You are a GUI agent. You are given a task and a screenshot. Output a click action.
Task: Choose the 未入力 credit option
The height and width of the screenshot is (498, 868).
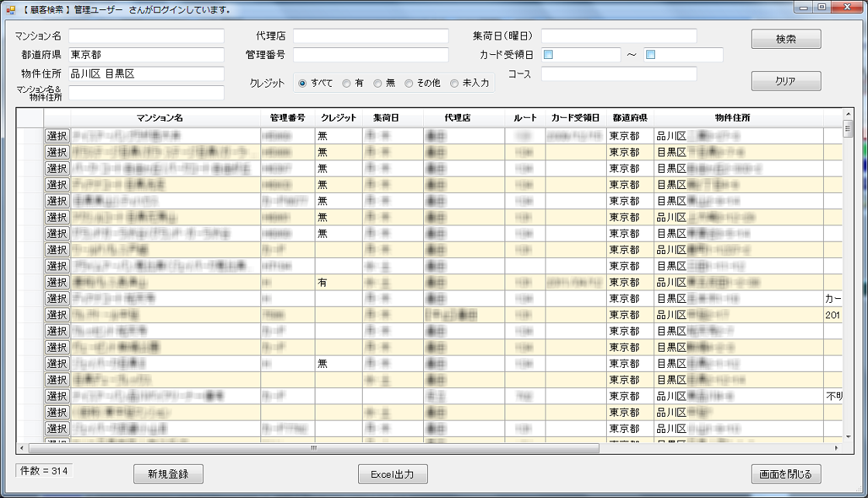455,83
